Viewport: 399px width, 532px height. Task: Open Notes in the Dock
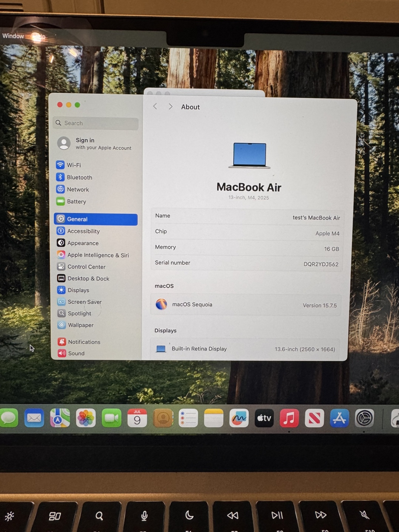pos(214,418)
